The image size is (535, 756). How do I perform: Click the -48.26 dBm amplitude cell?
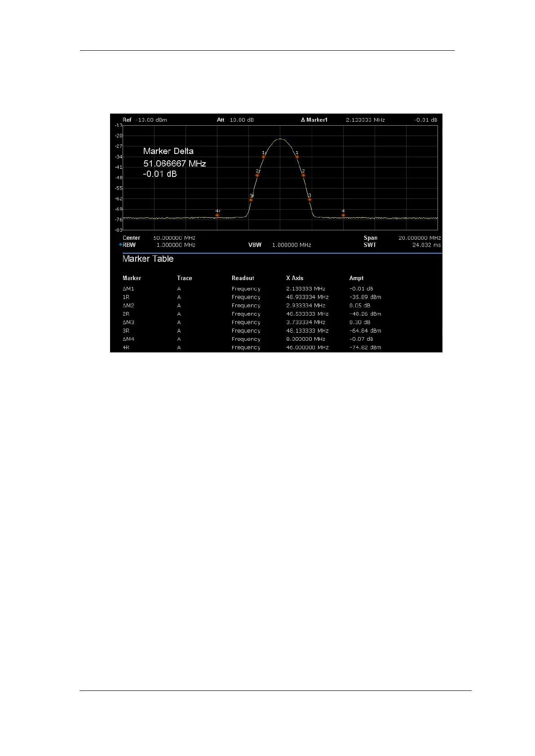(x=365, y=314)
